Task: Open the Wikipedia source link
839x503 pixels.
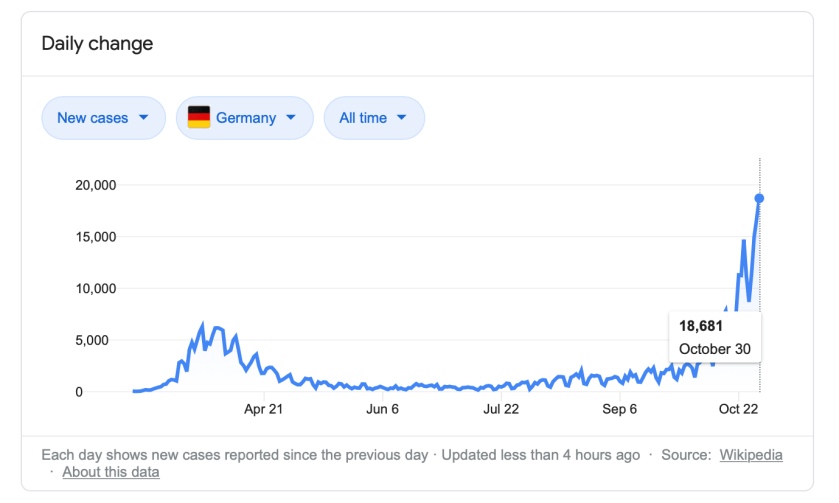Action: point(751,455)
